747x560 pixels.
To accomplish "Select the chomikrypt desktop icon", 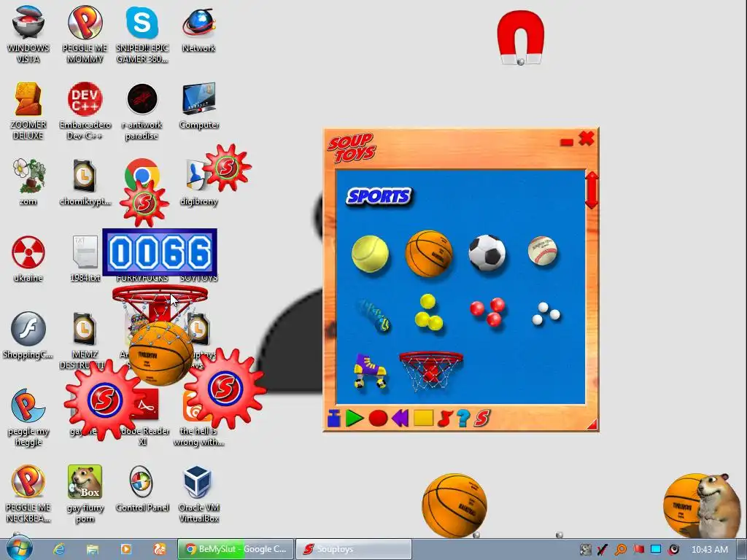I will point(85,182).
